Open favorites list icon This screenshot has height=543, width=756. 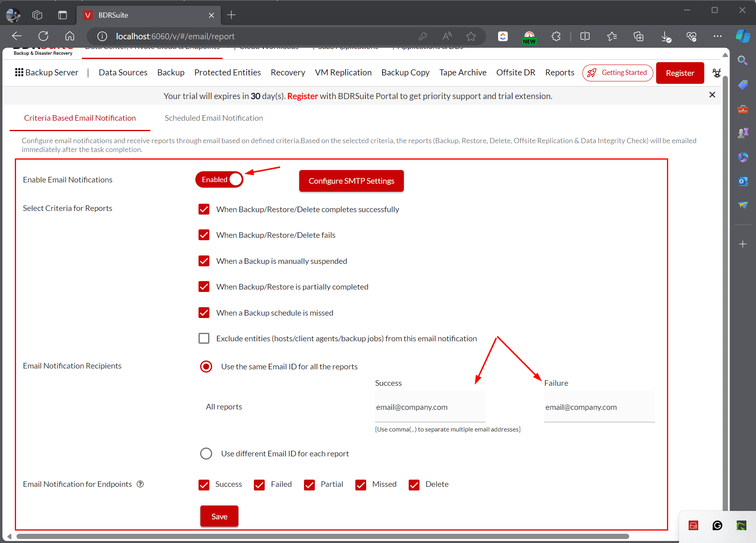(x=612, y=36)
